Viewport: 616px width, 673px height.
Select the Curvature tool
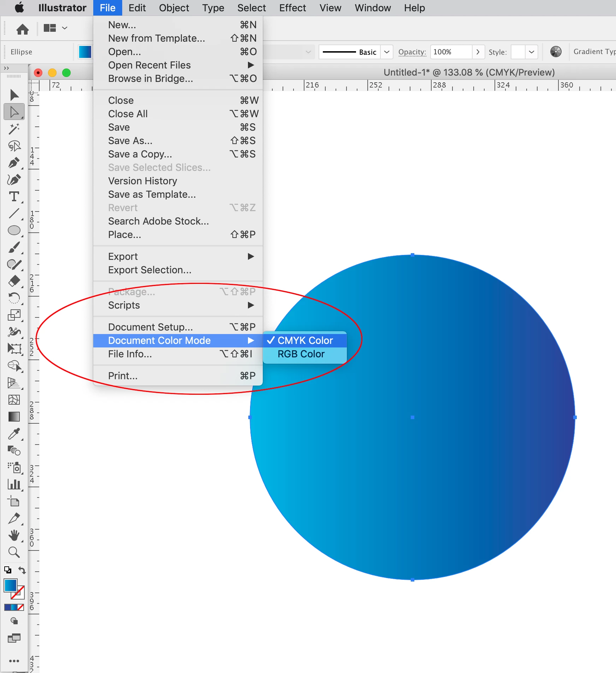click(x=14, y=180)
